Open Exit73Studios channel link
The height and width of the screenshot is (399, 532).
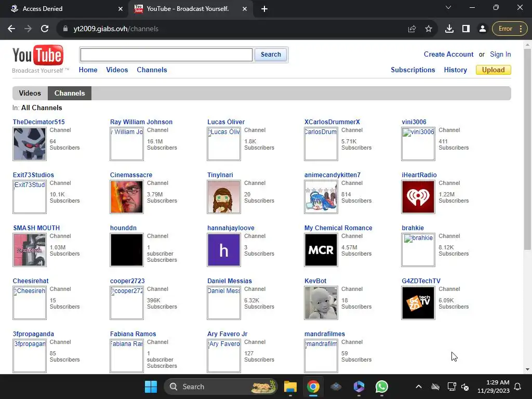[x=33, y=175]
